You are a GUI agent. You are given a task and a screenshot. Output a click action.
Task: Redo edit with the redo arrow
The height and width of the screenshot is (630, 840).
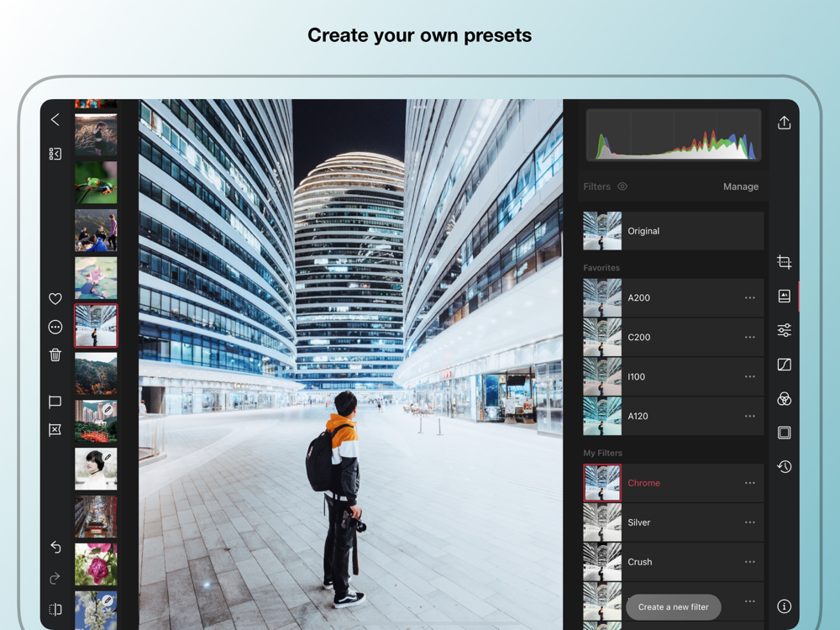(55, 579)
